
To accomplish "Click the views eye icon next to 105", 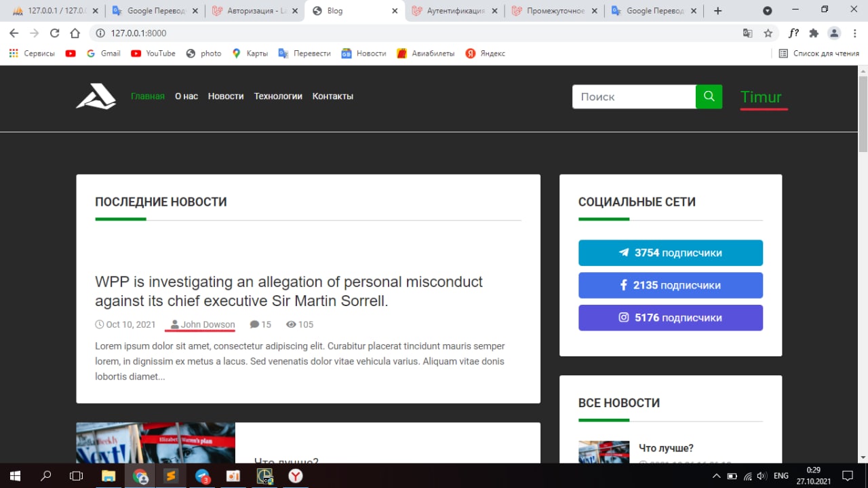I will [291, 324].
